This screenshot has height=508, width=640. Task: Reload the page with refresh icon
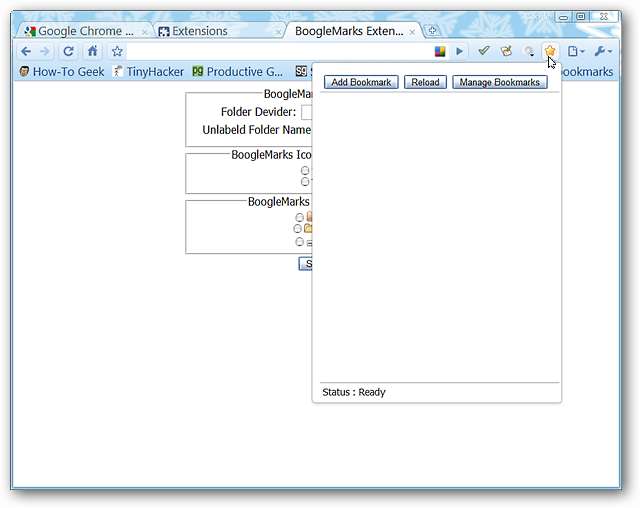click(x=69, y=51)
